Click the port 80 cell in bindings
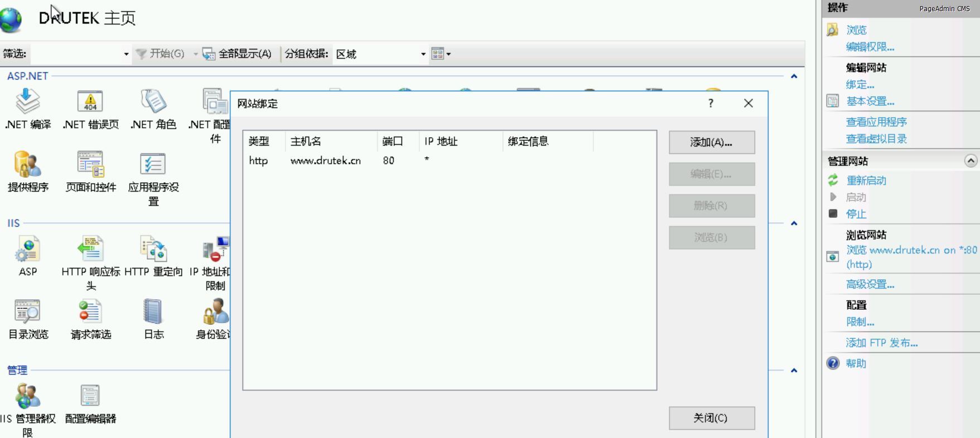 389,160
